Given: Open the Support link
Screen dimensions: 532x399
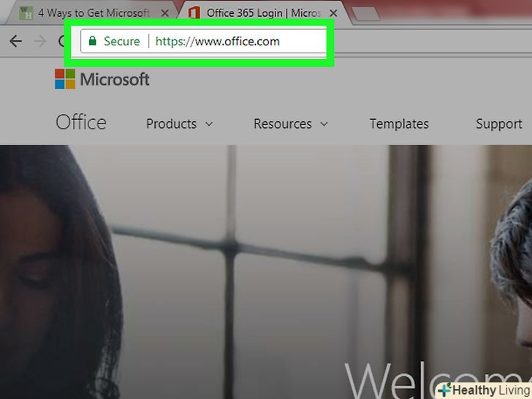Looking at the screenshot, I should pos(498,123).
